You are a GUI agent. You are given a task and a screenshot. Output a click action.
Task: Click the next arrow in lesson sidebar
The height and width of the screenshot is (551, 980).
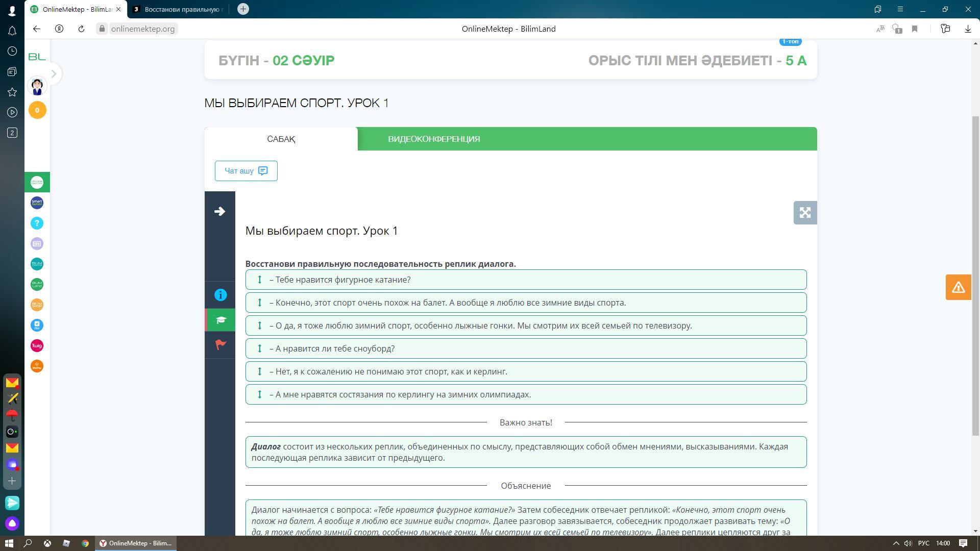(x=219, y=211)
